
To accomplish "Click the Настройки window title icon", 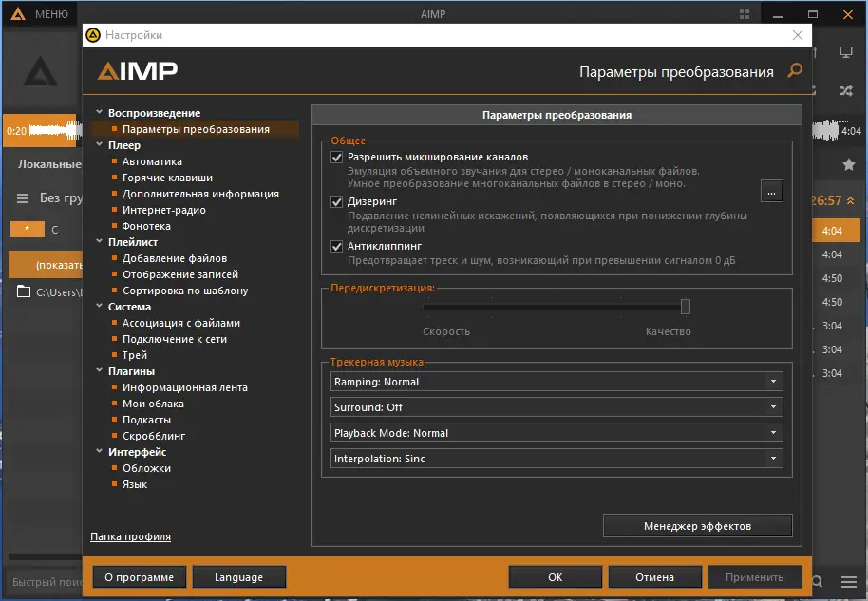I will pos(93,35).
